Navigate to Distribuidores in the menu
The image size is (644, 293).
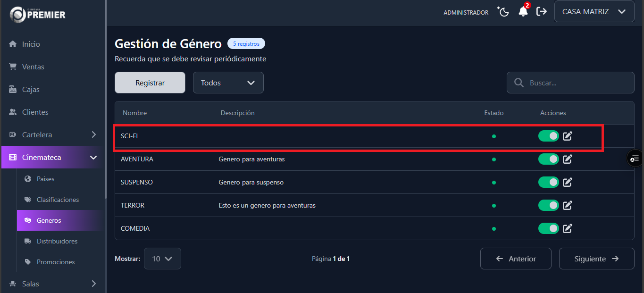[57, 241]
